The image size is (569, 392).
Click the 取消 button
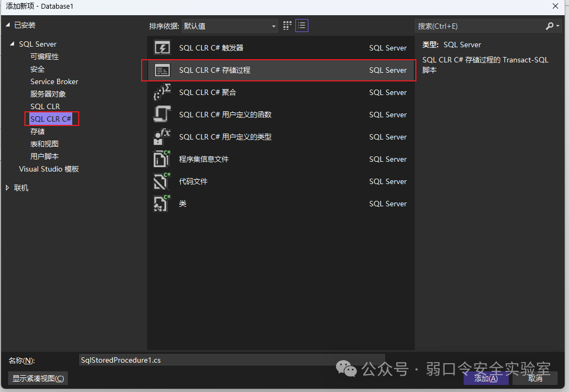coord(535,378)
